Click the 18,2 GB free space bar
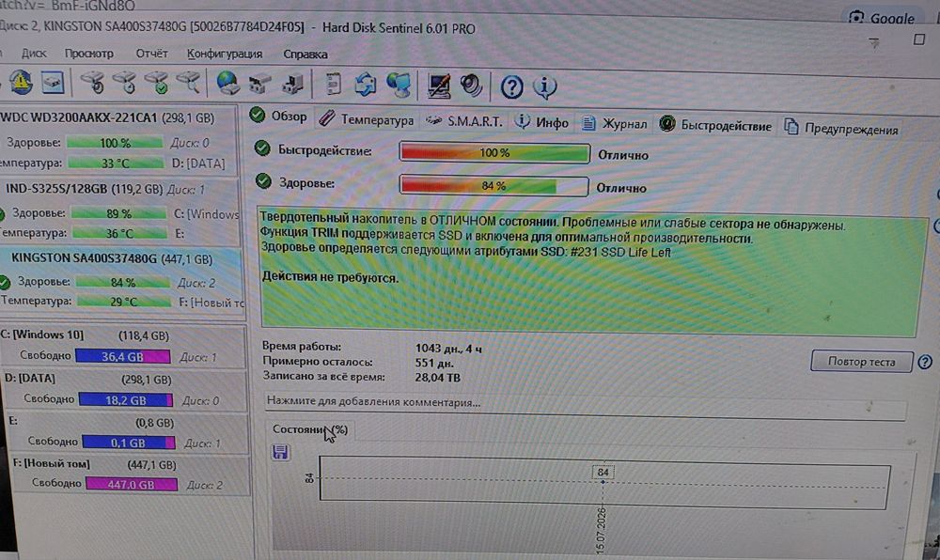The image size is (940, 560). (x=126, y=400)
